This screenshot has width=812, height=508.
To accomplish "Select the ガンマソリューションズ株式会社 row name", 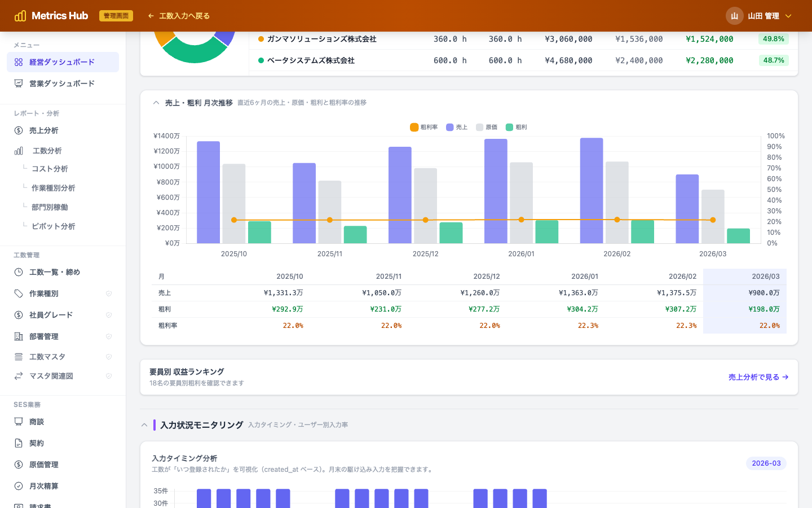I will click(322, 39).
